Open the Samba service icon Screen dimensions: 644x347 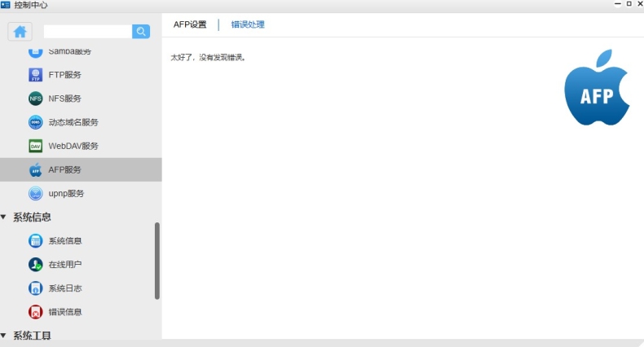pos(36,51)
